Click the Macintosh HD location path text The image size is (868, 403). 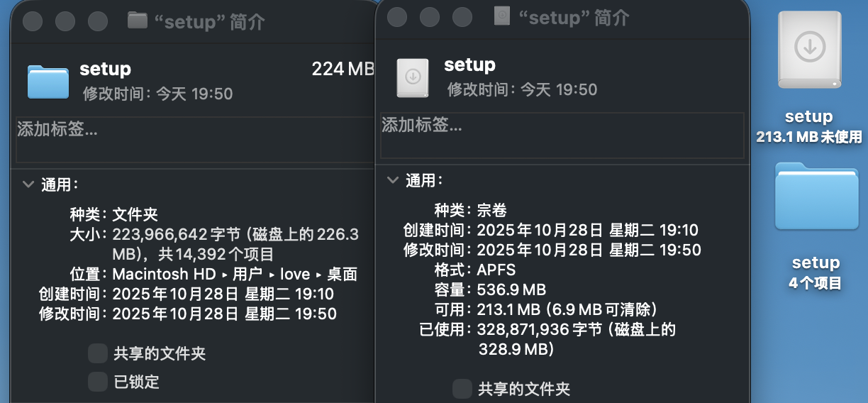[x=160, y=274]
